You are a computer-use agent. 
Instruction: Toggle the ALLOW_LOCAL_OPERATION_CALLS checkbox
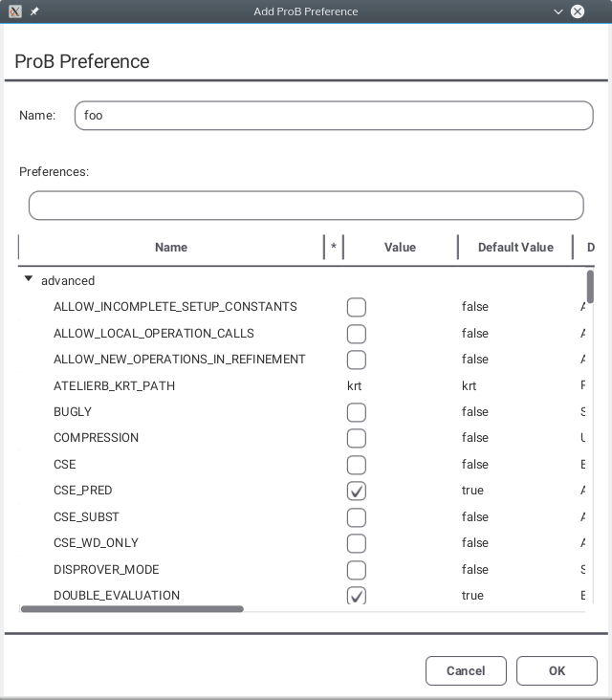pos(356,334)
